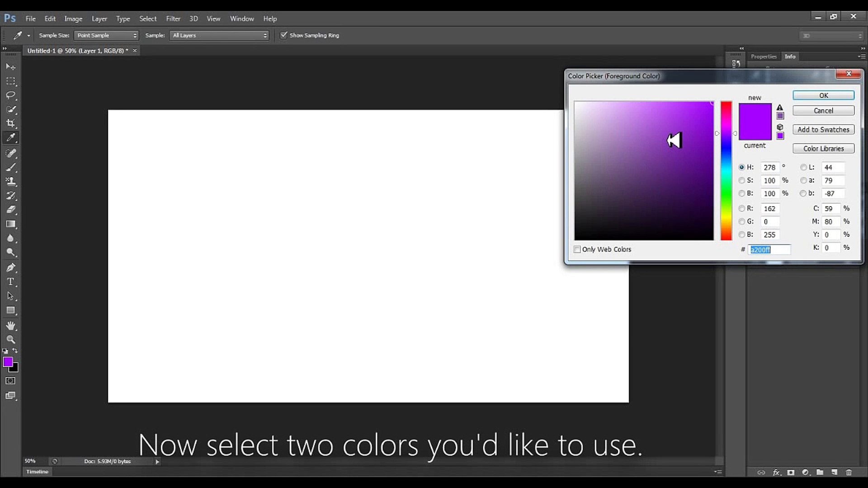Switch to the Properties tab
This screenshot has width=868, height=488.
(763, 56)
